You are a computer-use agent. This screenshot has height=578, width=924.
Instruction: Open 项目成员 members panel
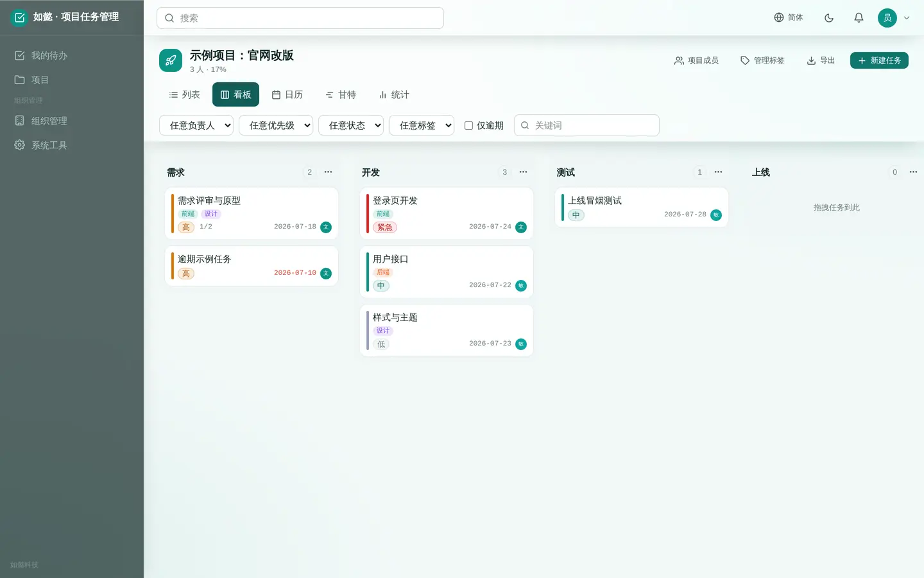tap(696, 60)
